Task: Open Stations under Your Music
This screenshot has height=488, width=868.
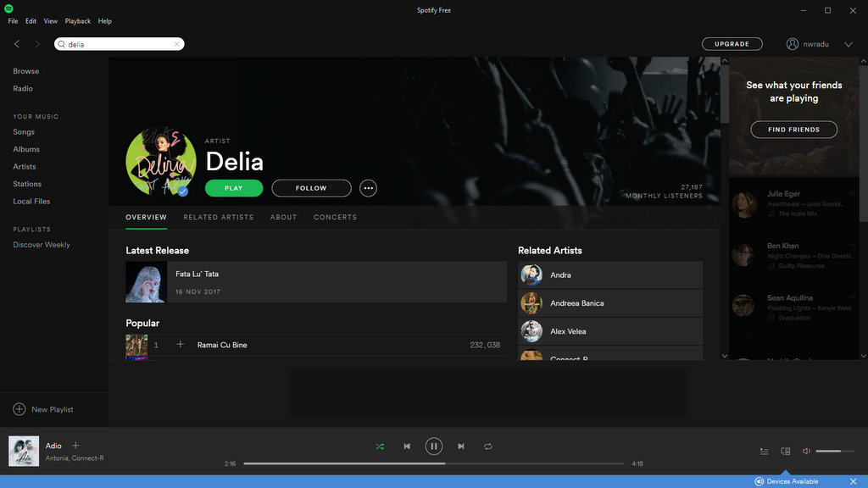Action: click(x=27, y=184)
